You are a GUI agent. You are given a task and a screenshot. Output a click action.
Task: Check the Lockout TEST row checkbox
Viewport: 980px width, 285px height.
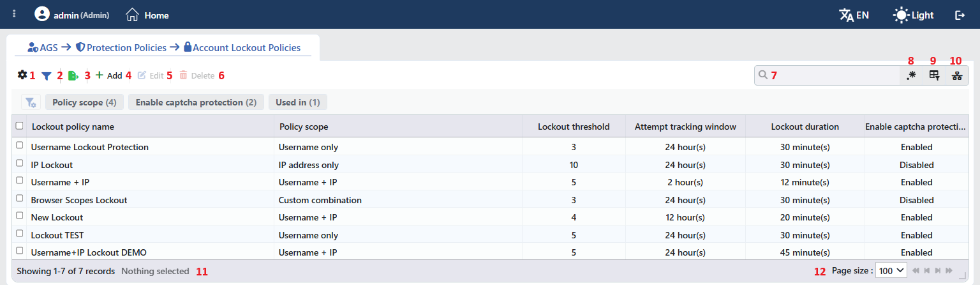pyautogui.click(x=20, y=234)
